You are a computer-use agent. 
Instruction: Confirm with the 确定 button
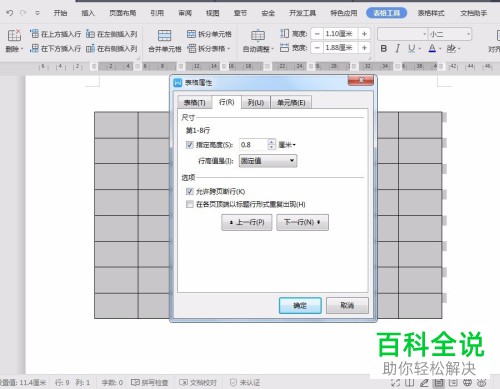[300, 305]
